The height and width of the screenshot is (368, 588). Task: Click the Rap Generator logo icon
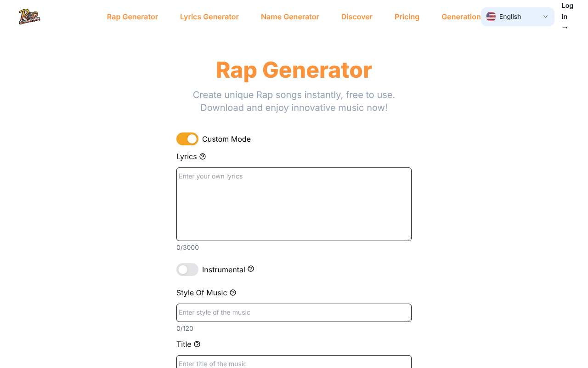click(x=28, y=17)
